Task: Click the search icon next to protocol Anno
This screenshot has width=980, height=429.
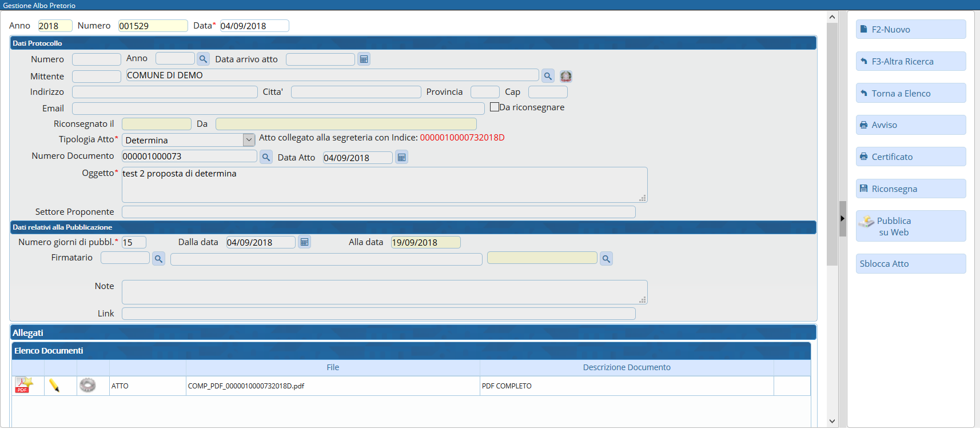Action: (x=203, y=59)
